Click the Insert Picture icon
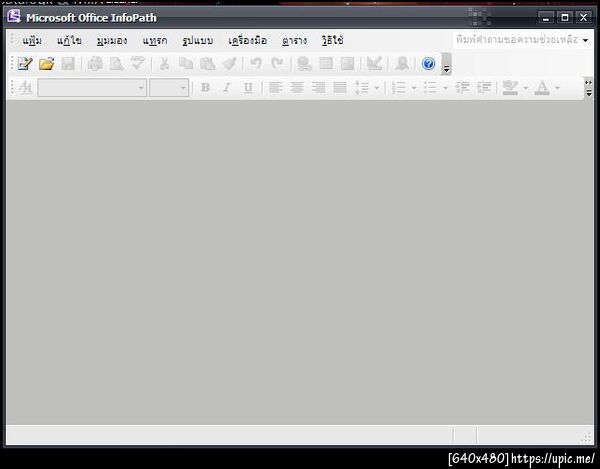The height and width of the screenshot is (469, 600). pos(347,64)
